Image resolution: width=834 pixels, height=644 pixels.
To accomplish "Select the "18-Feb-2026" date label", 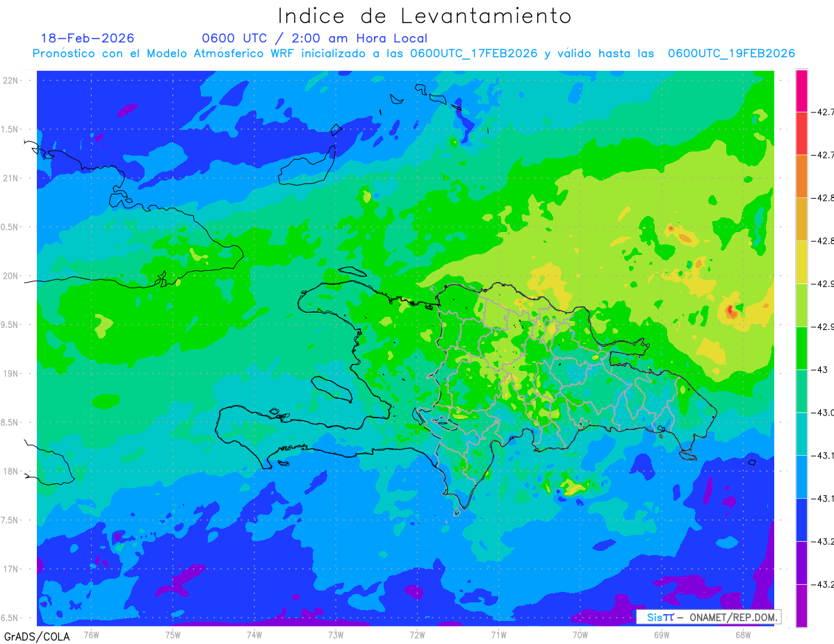I will (88, 38).
